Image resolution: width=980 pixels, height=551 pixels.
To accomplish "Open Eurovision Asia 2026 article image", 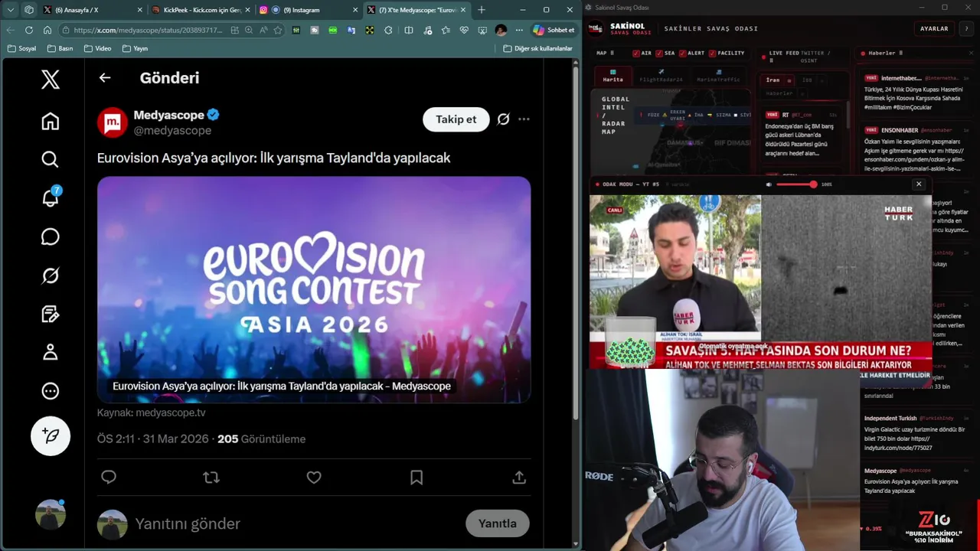I will (x=314, y=289).
